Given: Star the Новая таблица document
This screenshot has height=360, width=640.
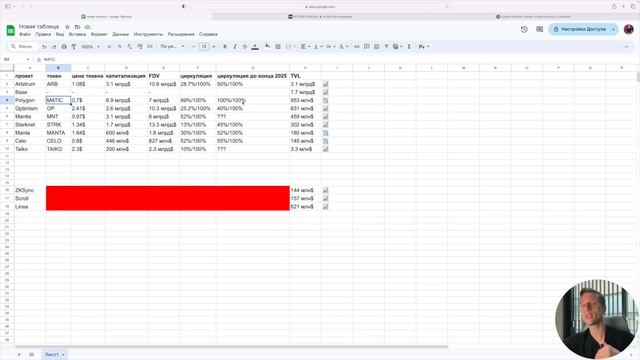Looking at the screenshot, I should [67, 27].
